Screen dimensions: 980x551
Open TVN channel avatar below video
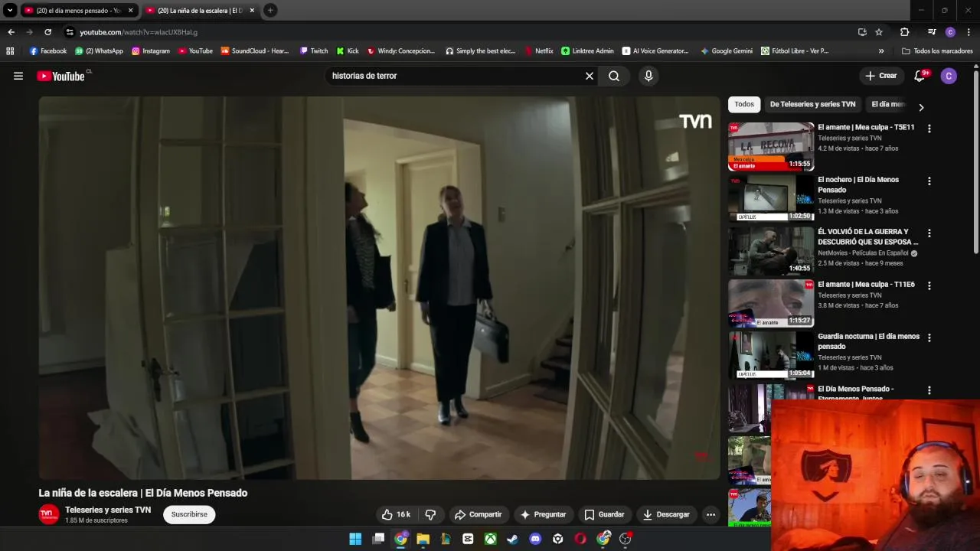point(49,514)
